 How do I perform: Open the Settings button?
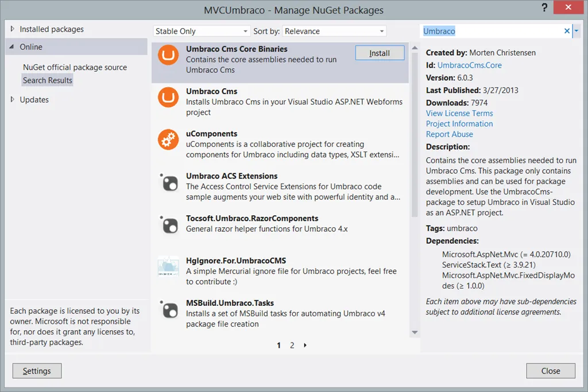pyautogui.click(x=37, y=371)
